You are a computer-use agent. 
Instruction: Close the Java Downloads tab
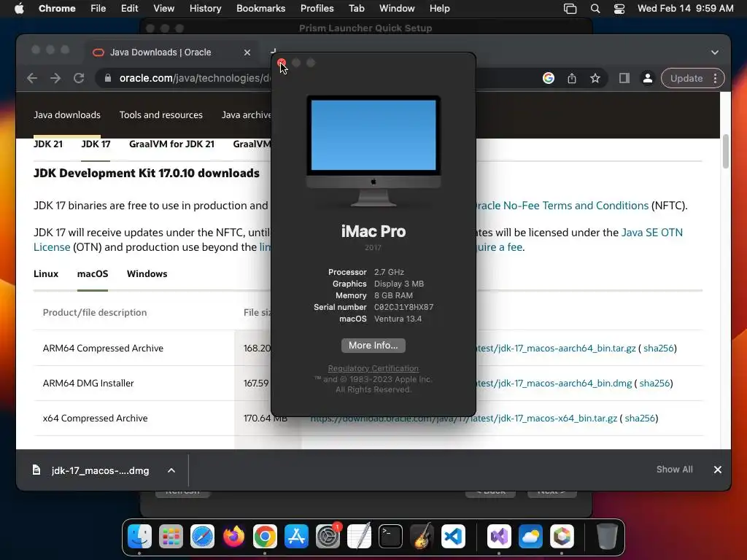click(247, 52)
